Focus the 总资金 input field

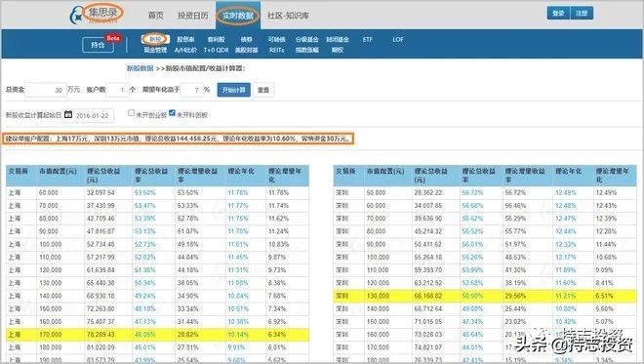coord(46,90)
